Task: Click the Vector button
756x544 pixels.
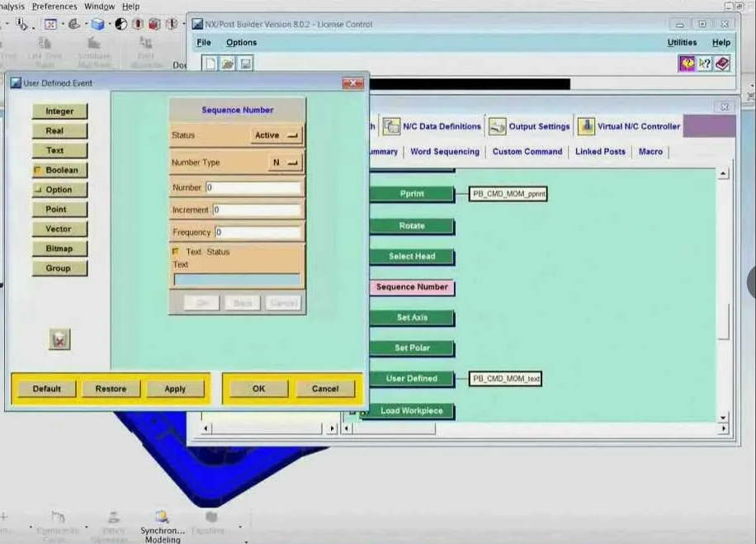Action: (59, 229)
